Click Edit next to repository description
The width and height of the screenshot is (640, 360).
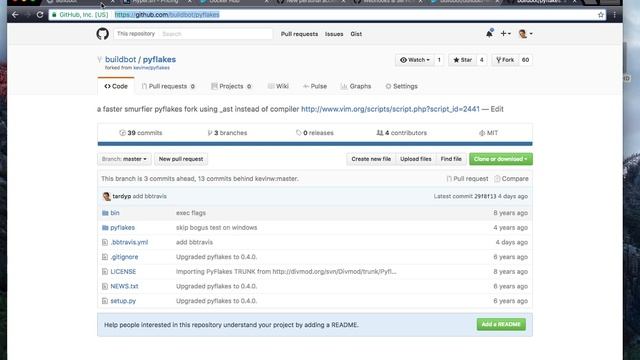point(497,109)
